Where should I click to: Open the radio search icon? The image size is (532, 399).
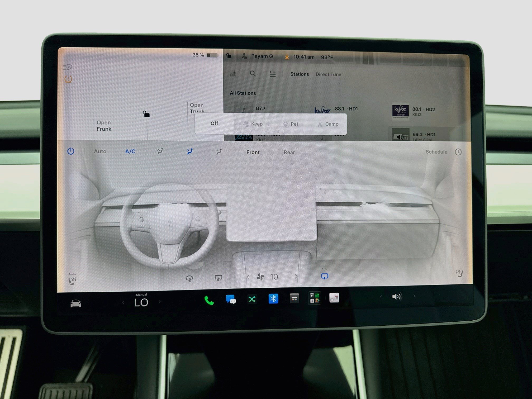point(253,74)
